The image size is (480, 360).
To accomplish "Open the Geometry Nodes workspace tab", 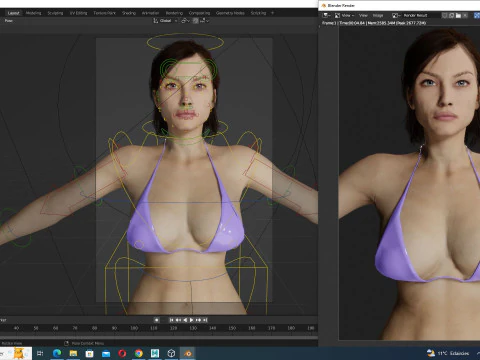I will point(230,13).
